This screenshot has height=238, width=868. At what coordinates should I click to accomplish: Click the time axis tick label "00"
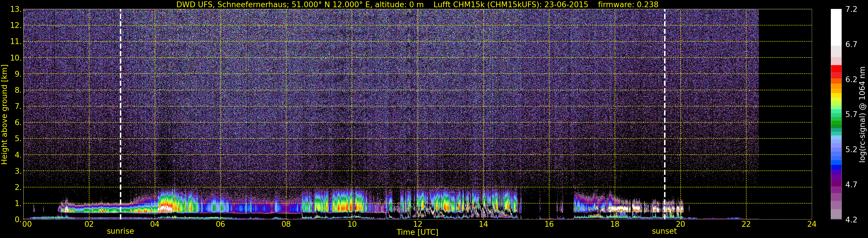27,224
